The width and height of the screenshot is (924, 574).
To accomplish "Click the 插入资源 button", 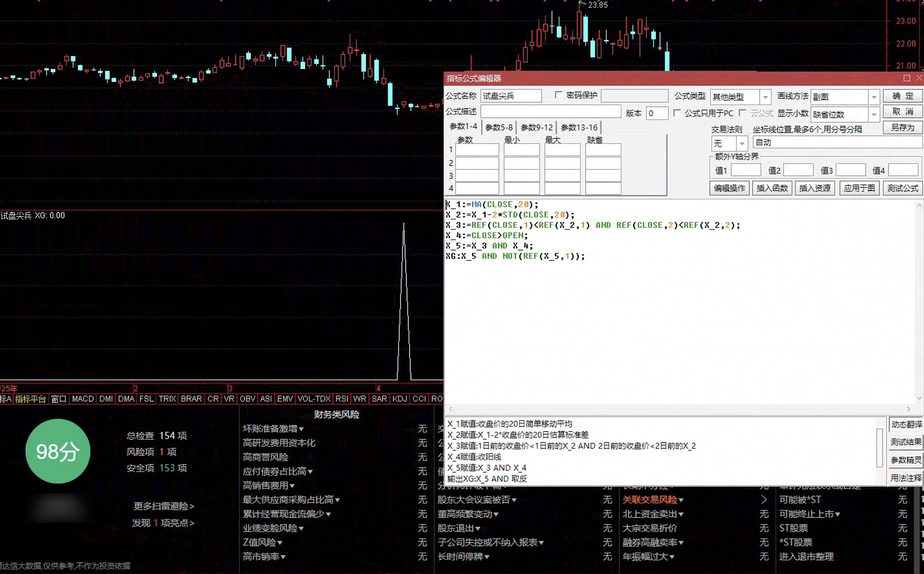I will pos(815,188).
